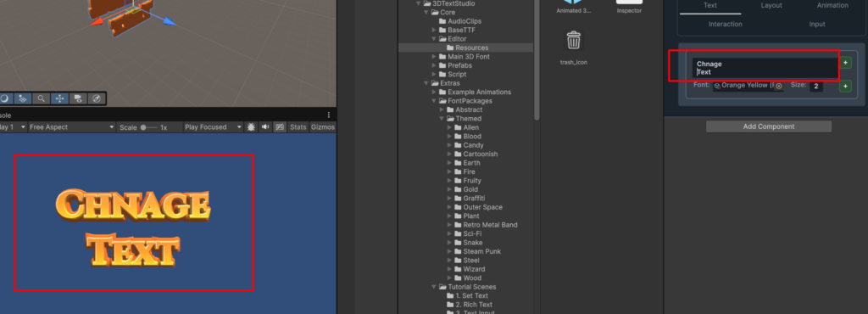Expand the BaseTTF folder arrow

(435, 30)
